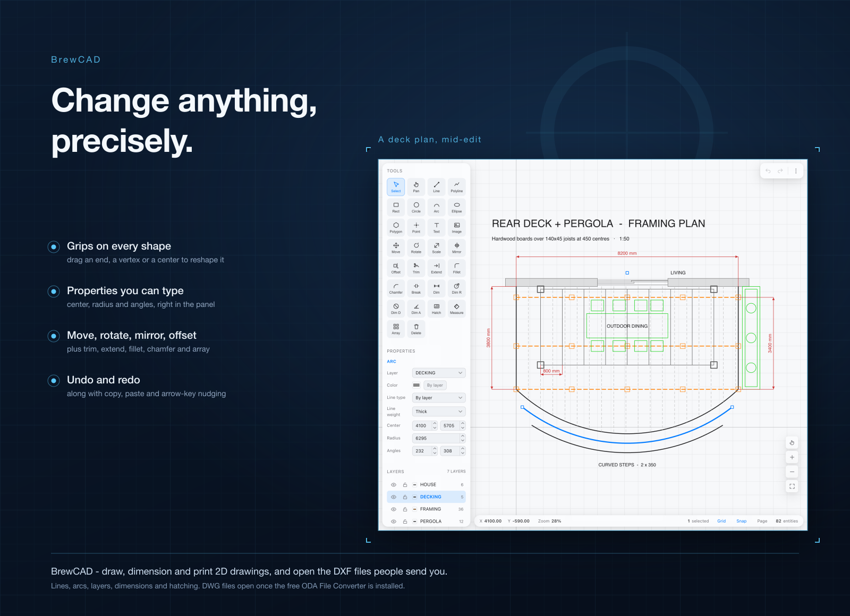Pick the Polygon tool

pyautogui.click(x=396, y=227)
